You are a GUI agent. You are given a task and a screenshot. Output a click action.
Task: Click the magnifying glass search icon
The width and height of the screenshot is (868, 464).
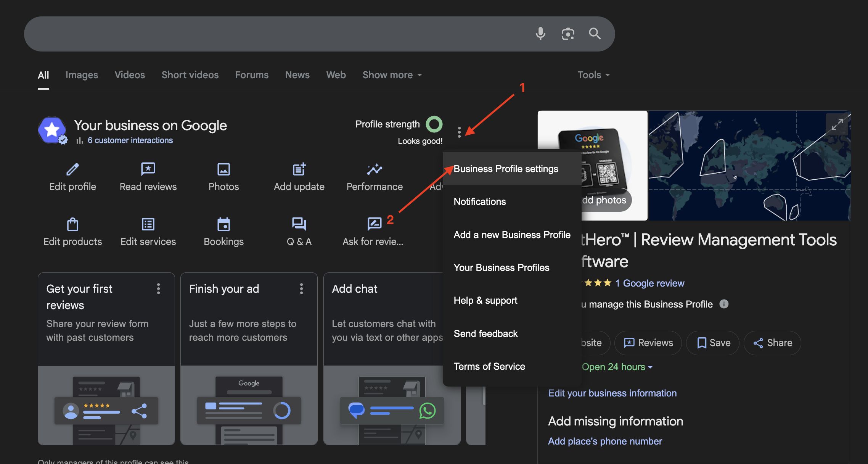(x=595, y=34)
